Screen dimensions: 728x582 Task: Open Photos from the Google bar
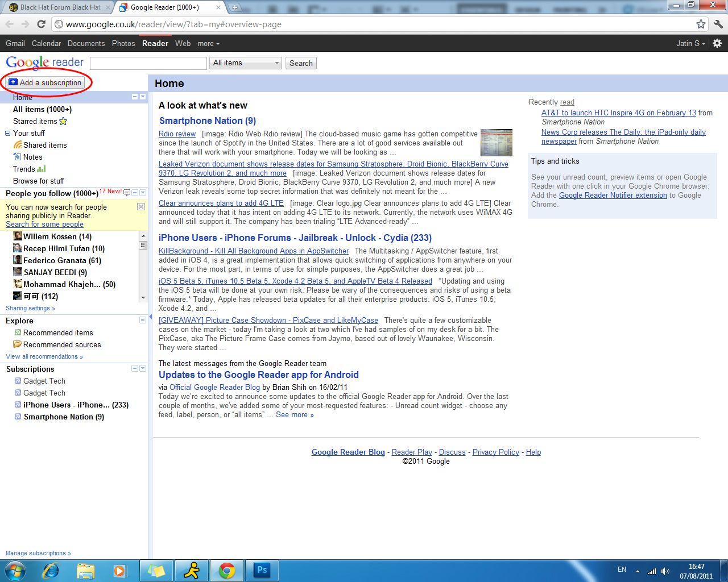tap(123, 43)
